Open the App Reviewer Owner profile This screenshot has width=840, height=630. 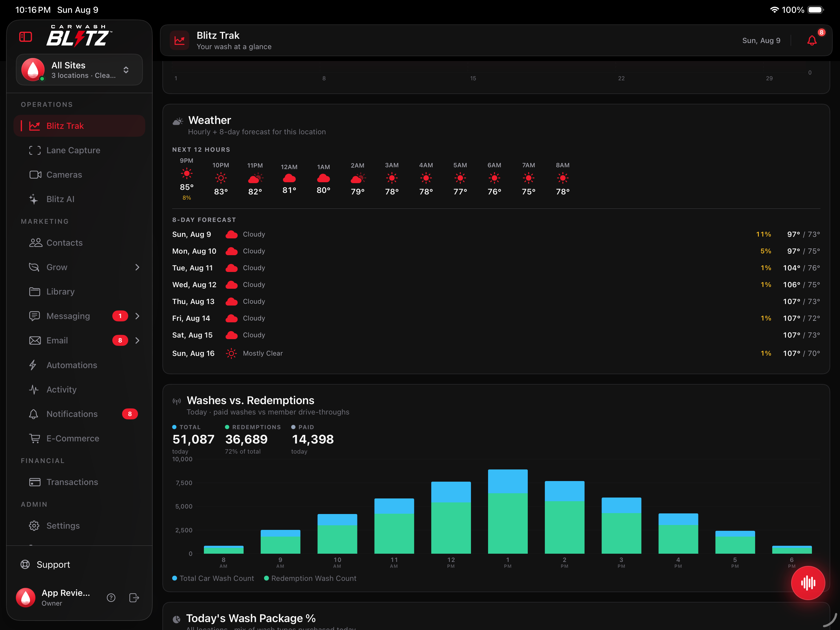[53, 597]
